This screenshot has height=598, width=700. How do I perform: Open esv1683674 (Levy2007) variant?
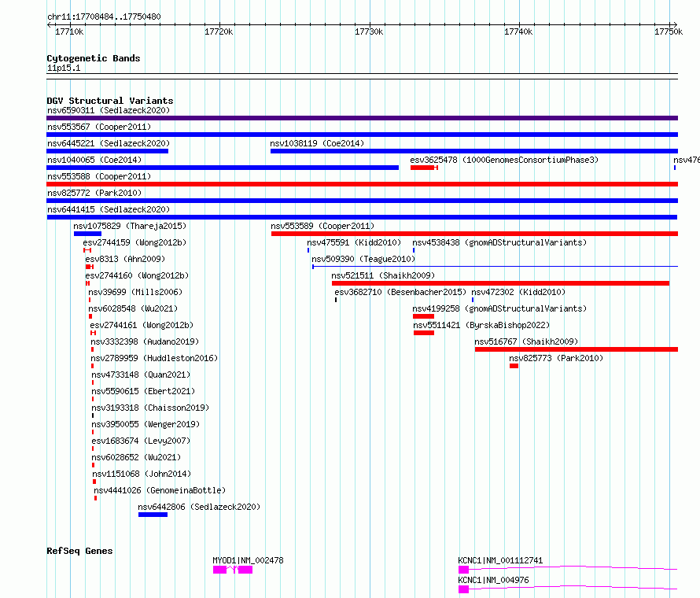click(x=141, y=441)
